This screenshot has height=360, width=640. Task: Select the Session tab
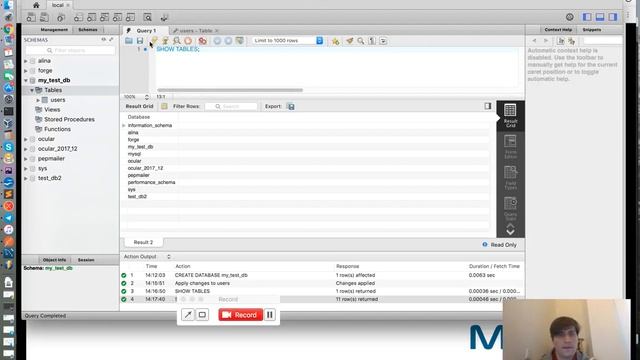click(86, 260)
